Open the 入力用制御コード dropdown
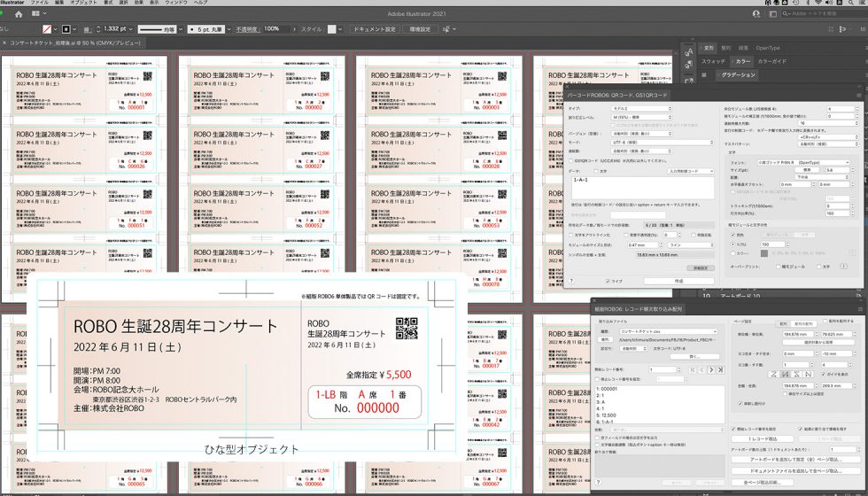Screen dimensions: 868x496 pos(691,172)
